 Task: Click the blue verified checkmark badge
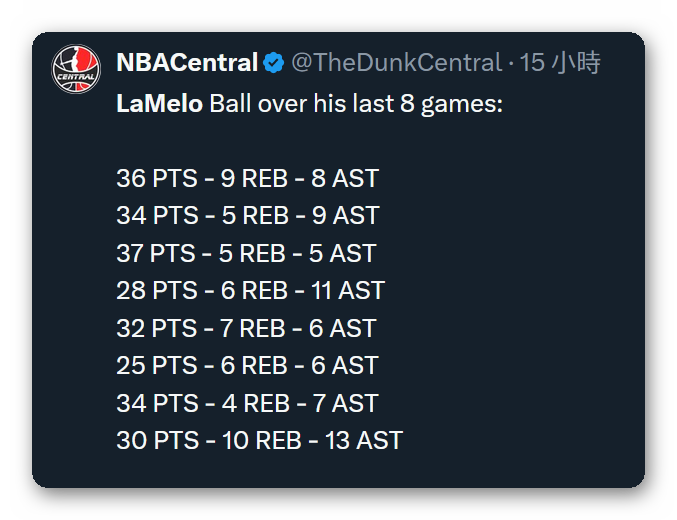point(273,64)
